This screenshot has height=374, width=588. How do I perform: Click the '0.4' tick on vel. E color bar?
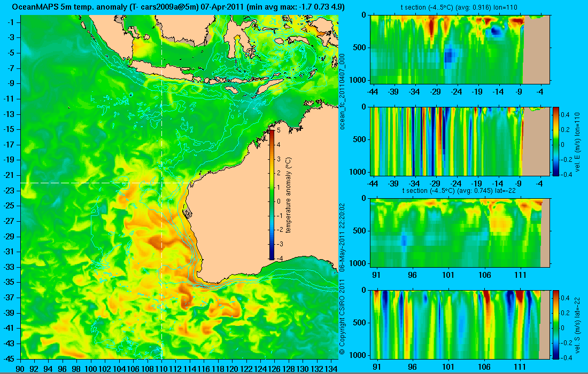point(565,114)
